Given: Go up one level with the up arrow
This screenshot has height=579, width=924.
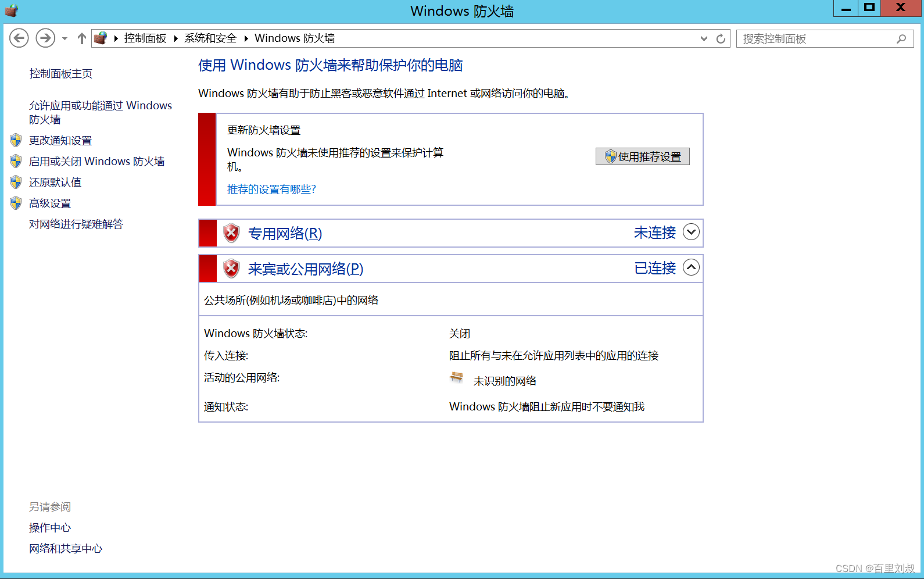Looking at the screenshot, I should click(x=82, y=38).
